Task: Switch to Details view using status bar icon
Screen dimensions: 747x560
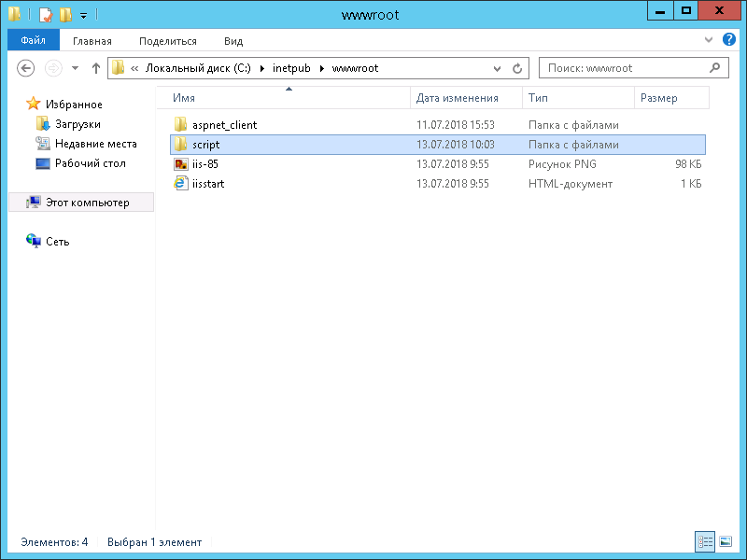Action: point(705,541)
